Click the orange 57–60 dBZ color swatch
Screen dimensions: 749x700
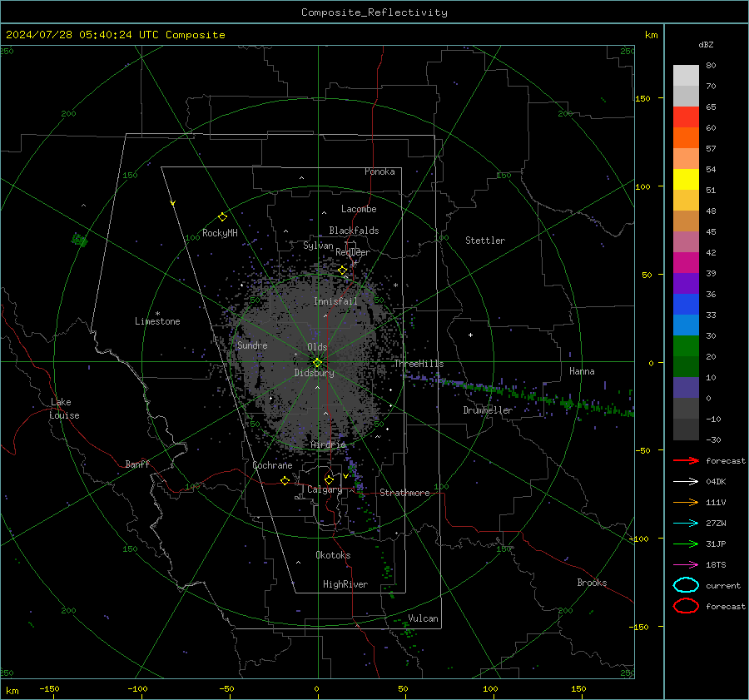click(x=686, y=137)
